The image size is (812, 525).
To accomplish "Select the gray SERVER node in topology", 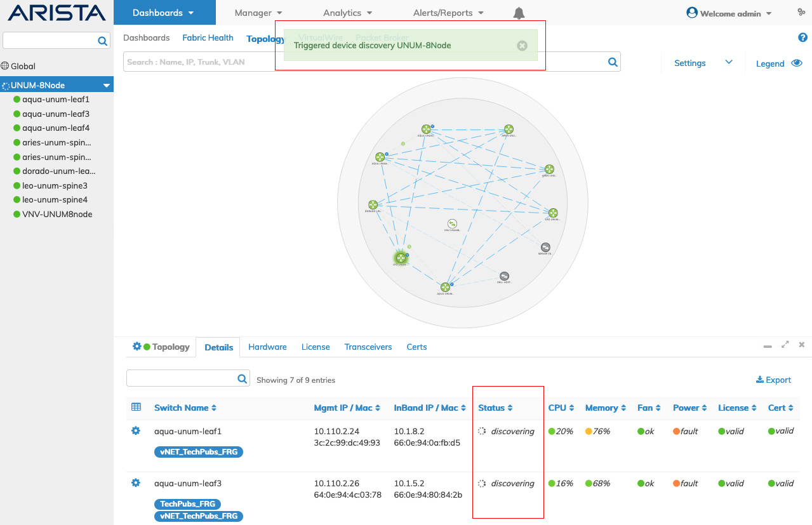I will pyautogui.click(x=545, y=248).
